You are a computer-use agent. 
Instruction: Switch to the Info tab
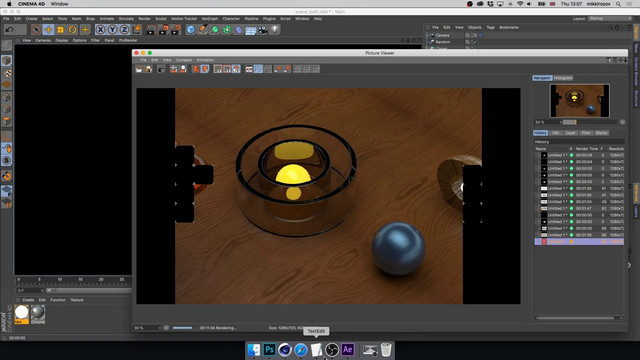click(x=556, y=133)
